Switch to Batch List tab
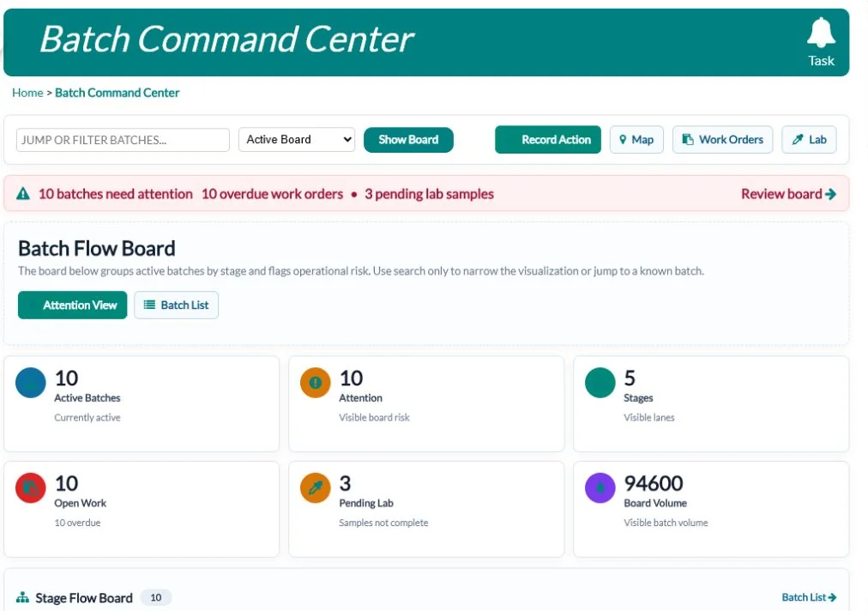The height and width of the screenshot is (611, 868). (x=176, y=305)
